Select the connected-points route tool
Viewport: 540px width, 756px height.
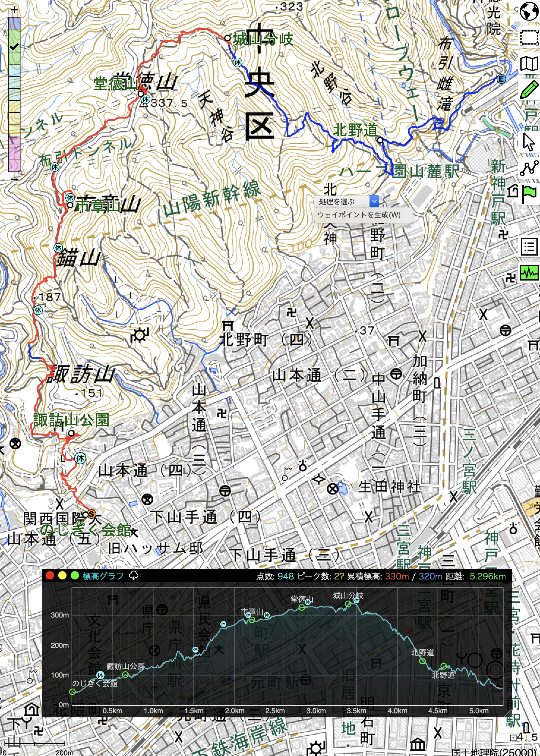click(529, 168)
